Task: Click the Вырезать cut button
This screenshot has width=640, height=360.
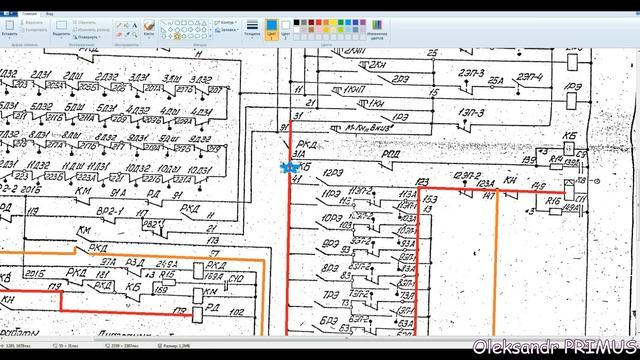Action: pyautogui.click(x=31, y=22)
